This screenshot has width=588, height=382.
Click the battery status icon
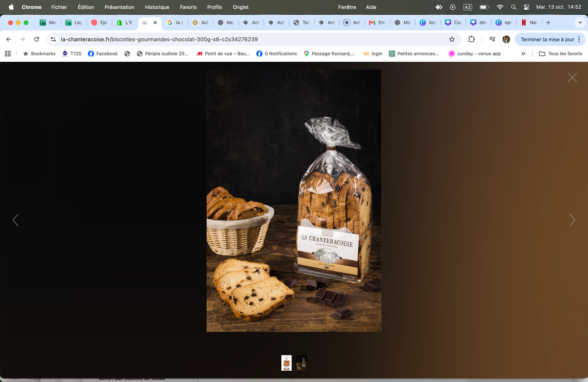484,7
